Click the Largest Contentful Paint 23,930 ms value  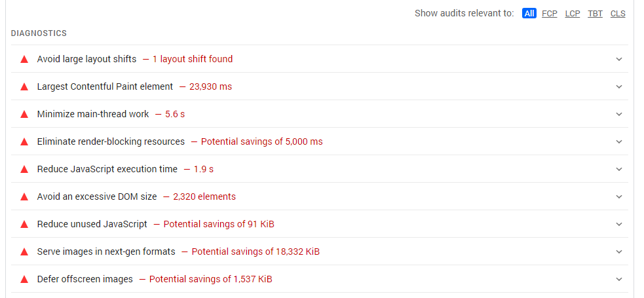pyautogui.click(x=210, y=86)
